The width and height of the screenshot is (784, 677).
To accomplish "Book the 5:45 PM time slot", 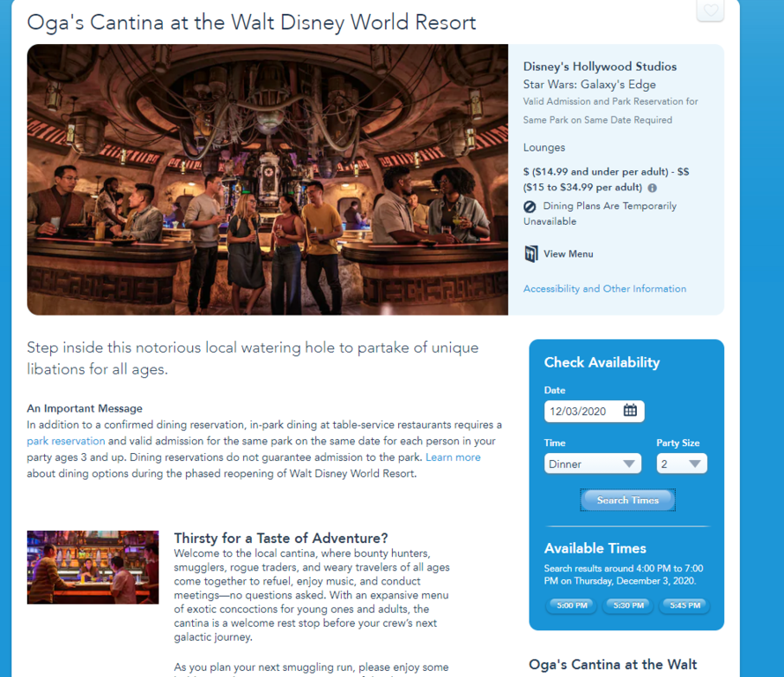I will coord(683,606).
